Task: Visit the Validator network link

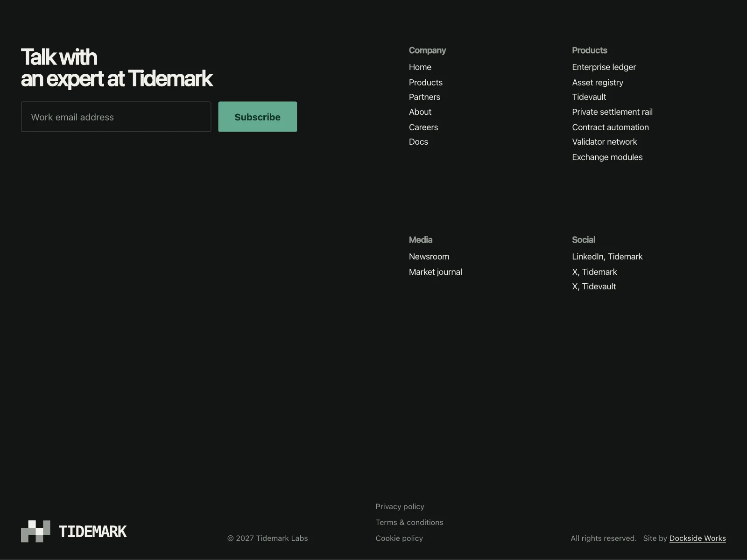Action: point(604,142)
